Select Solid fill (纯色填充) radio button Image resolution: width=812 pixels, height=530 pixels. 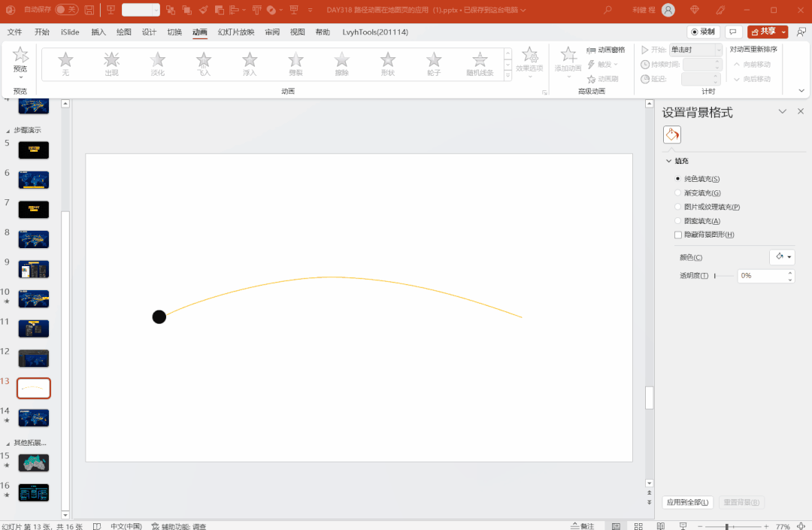677,179
